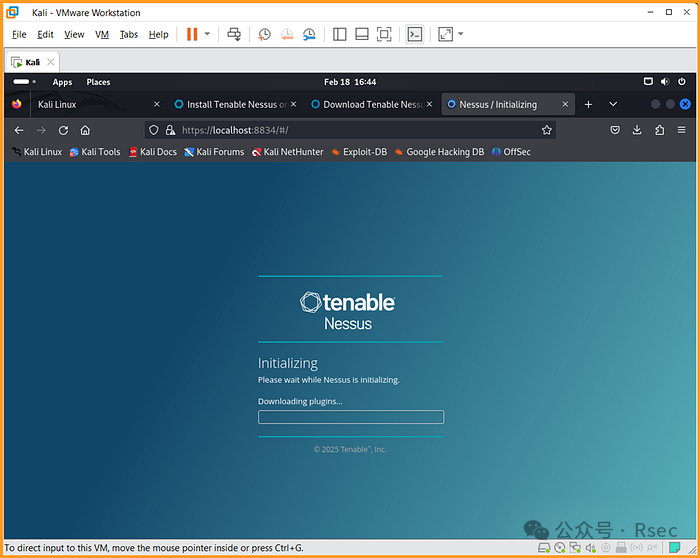Image resolution: width=700 pixels, height=558 pixels.
Task: Open the VMware File menu
Action: pyautogui.click(x=19, y=34)
